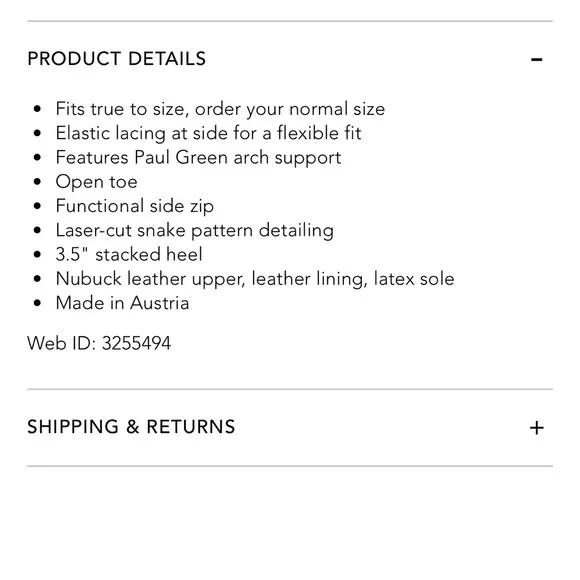This screenshot has height=580, width=580.
Task: Select the Web ID 3255494 text
Action: 99,343
